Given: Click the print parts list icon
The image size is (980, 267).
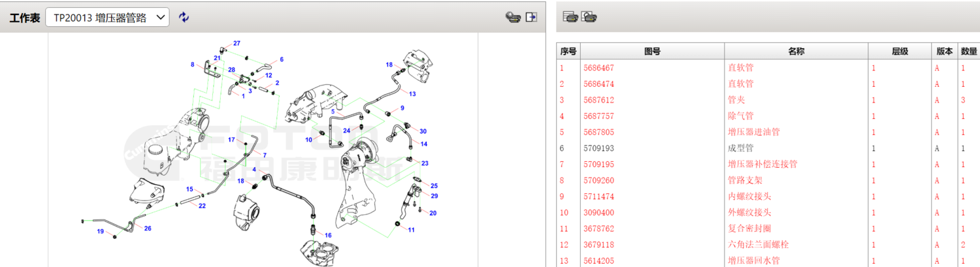Looking at the screenshot, I should tap(570, 18).
